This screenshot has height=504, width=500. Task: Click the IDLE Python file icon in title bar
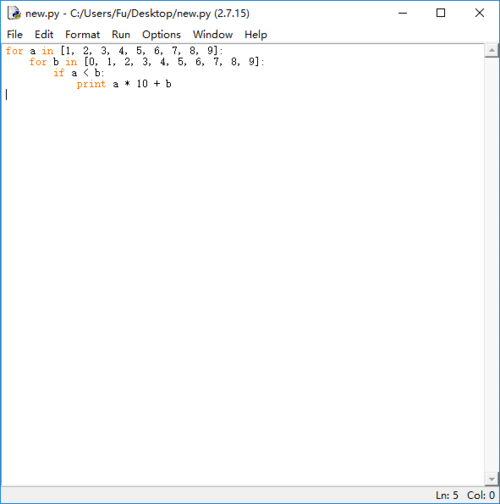coord(14,13)
